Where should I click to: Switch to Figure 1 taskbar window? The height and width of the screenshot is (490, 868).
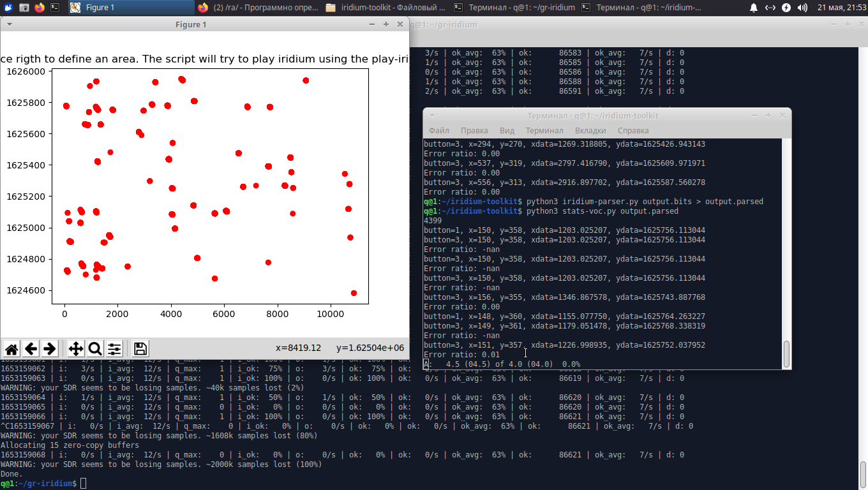pyautogui.click(x=130, y=8)
